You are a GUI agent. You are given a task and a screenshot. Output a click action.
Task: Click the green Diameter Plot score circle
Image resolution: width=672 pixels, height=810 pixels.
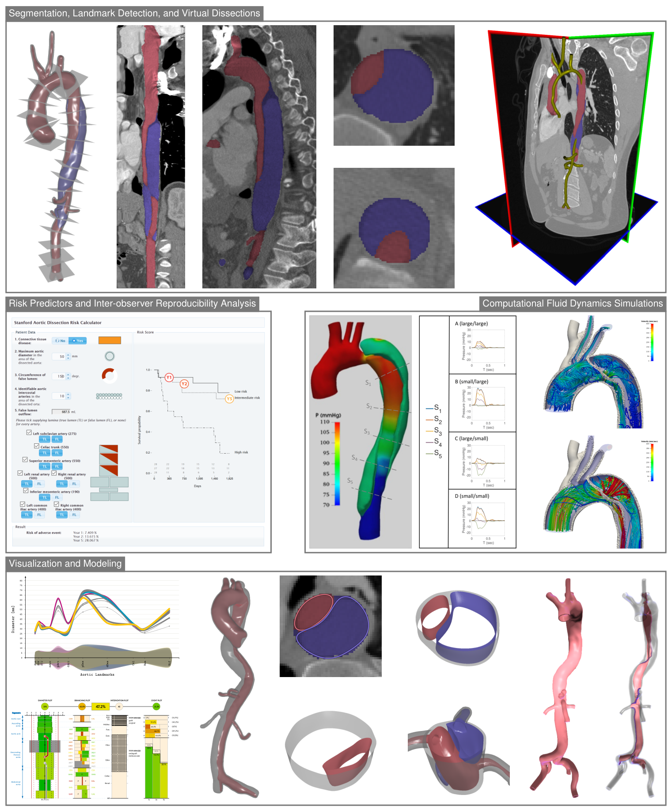[x=45, y=707]
